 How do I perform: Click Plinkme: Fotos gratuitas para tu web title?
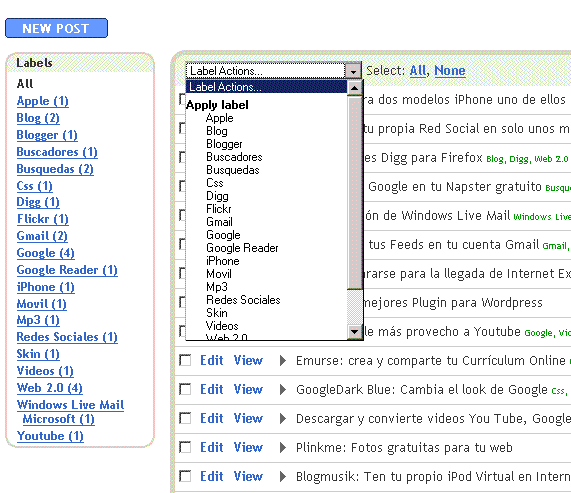[x=404, y=447]
